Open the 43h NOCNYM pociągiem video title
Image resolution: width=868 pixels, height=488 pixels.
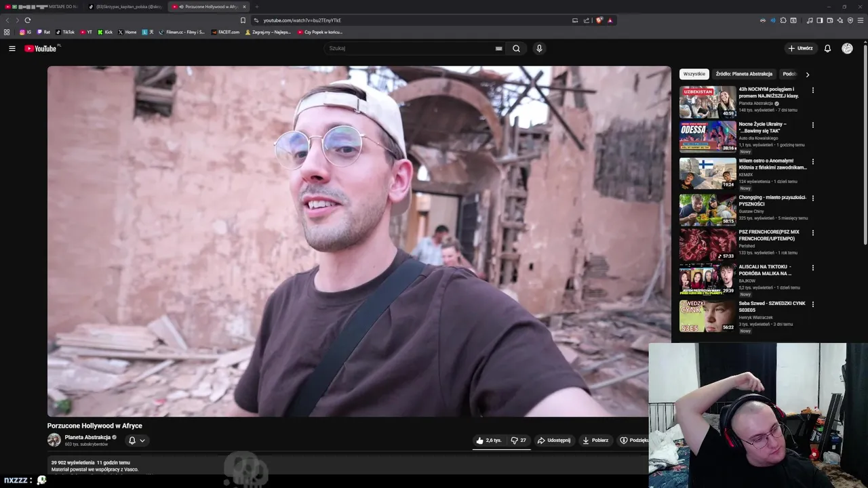[768, 92]
